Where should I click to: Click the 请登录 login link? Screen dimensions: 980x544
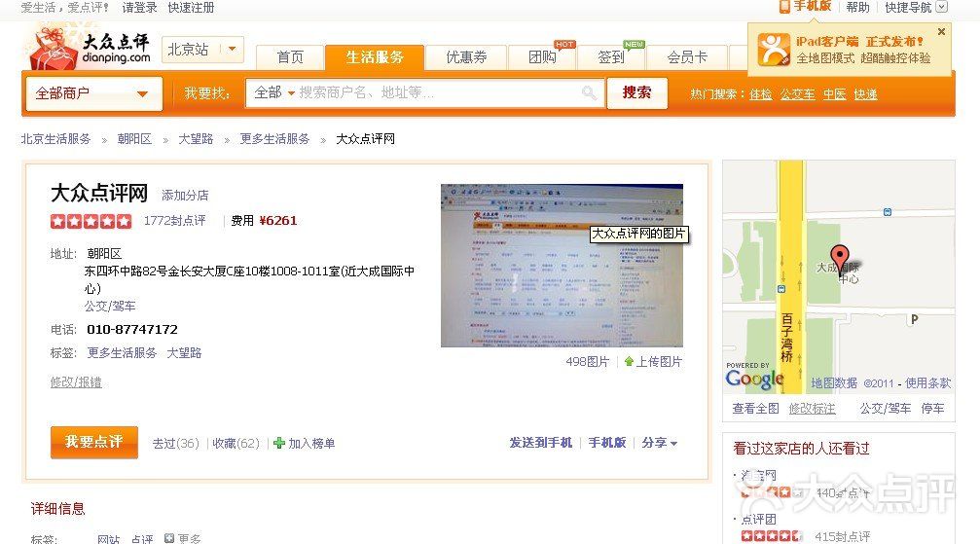click(139, 8)
